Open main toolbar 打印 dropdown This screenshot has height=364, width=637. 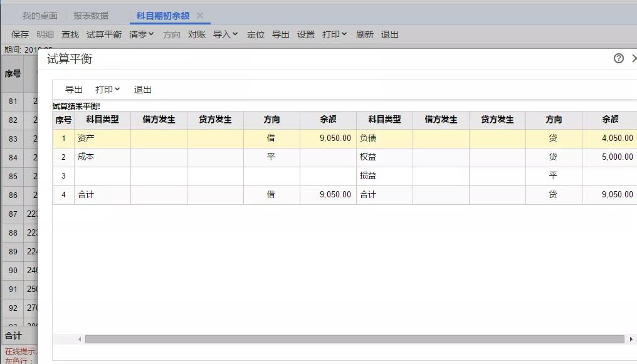point(334,34)
